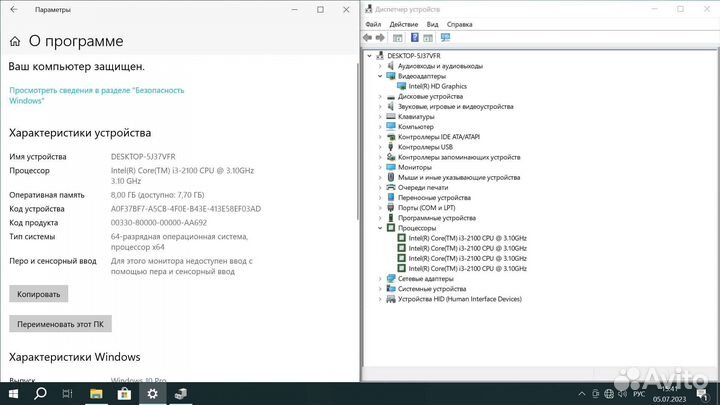This screenshot has width=720, height=405.
Task: Collapse DESKTOP-5J37VFR root node
Action: coord(370,56)
